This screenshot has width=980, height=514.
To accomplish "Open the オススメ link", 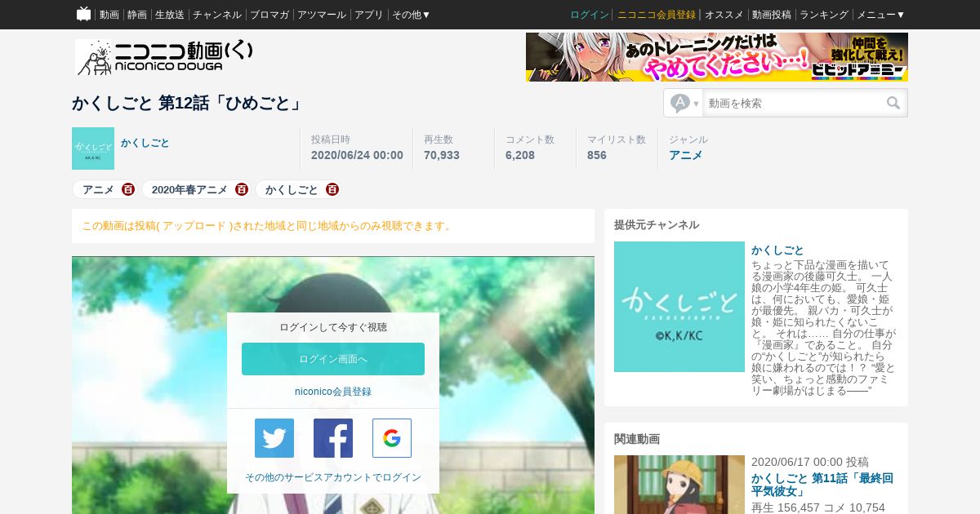I will 724,15.
